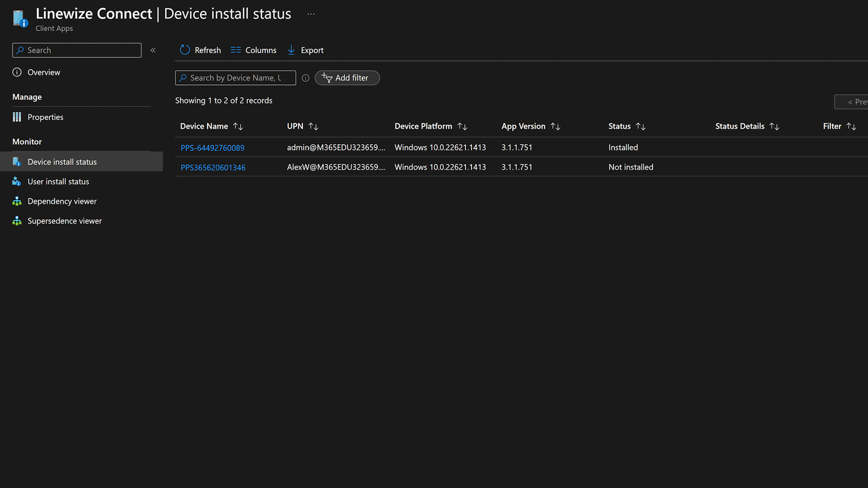Select Device install status in sidebar
The width and height of the screenshot is (868, 488).
[x=81, y=161]
